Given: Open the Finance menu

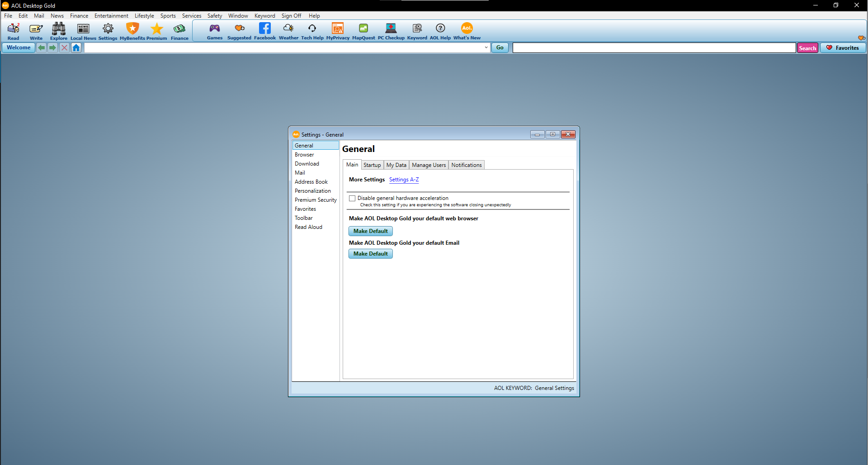Looking at the screenshot, I should [79, 16].
